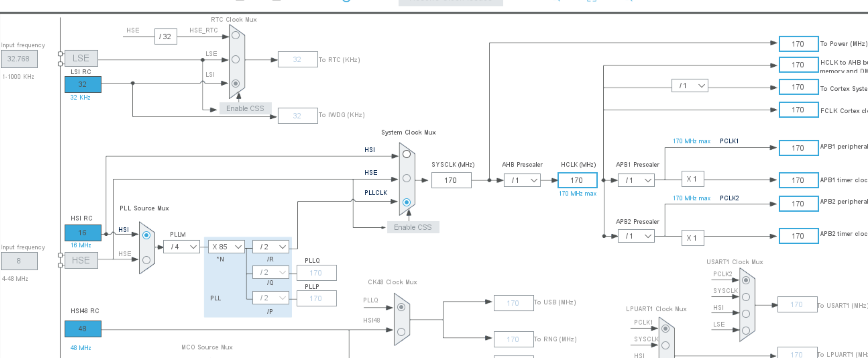
Task: Open the APB1 Prescaler dropdown
Action: click(636, 180)
